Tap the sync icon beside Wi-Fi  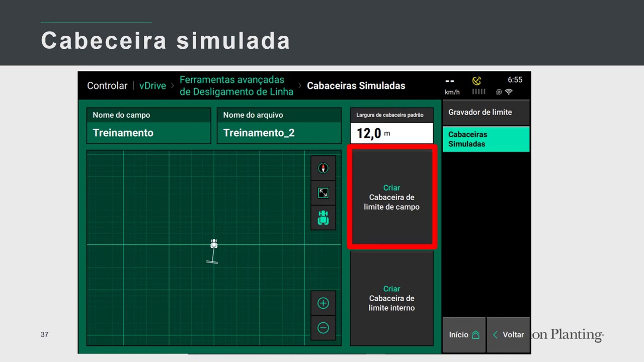[499, 92]
